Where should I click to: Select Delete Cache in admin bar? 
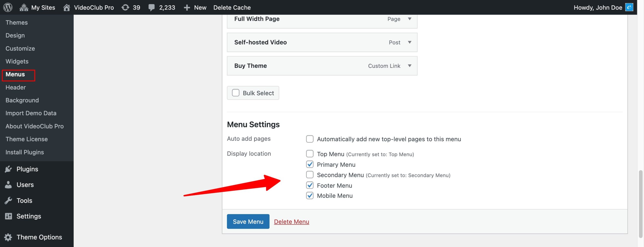click(232, 8)
